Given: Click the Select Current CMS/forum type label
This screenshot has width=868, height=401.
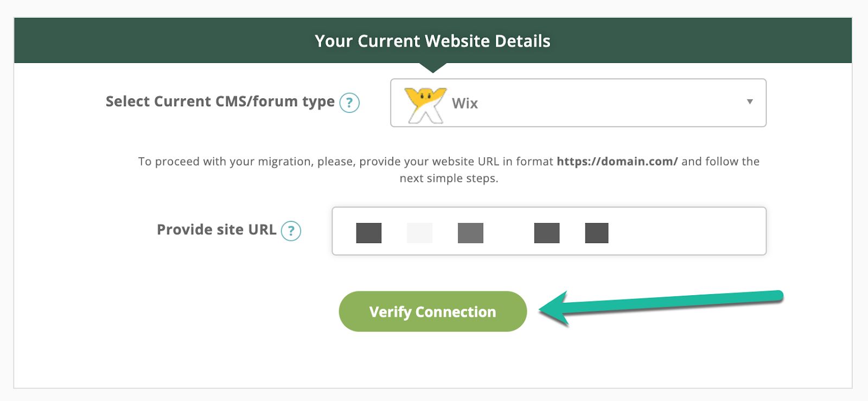Looking at the screenshot, I should tap(219, 101).
